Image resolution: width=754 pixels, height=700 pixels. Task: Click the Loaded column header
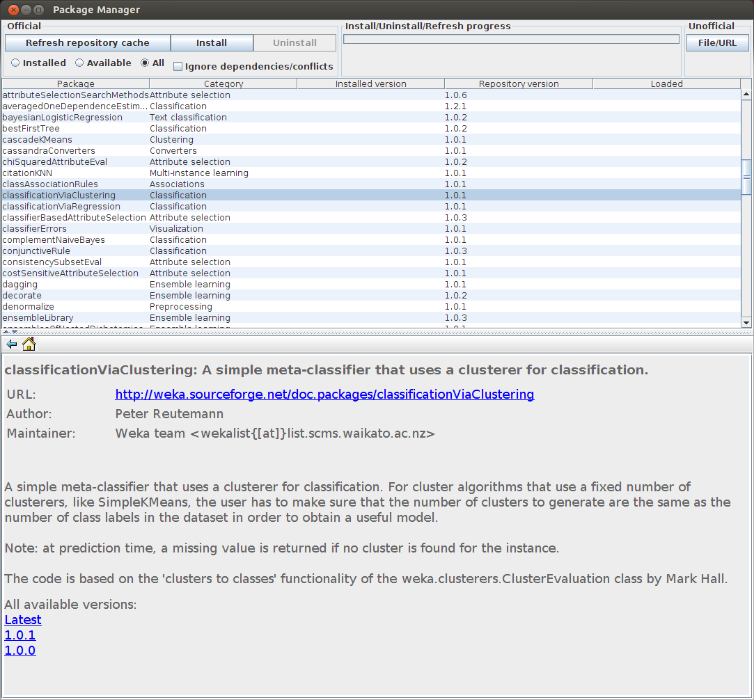(666, 83)
